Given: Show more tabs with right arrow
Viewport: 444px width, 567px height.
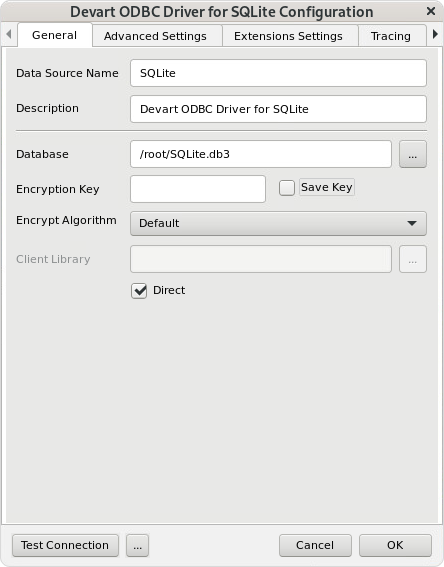Looking at the screenshot, I should [x=435, y=34].
